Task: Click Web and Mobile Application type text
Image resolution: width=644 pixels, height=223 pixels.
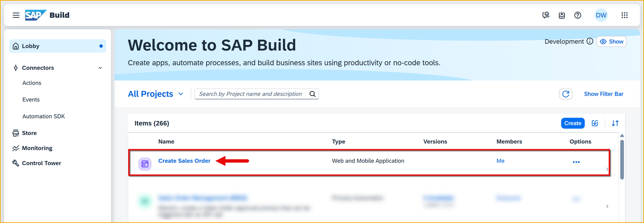Action: coord(368,161)
